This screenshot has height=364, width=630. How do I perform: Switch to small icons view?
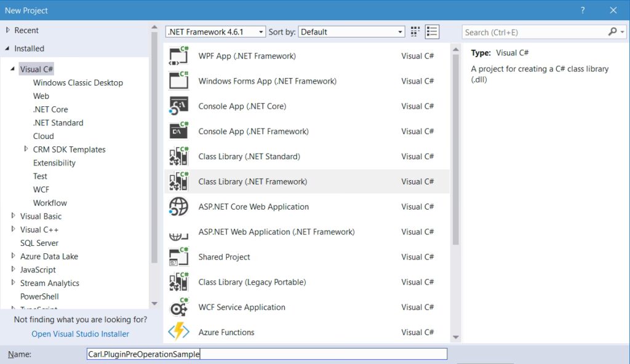pos(415,32)
